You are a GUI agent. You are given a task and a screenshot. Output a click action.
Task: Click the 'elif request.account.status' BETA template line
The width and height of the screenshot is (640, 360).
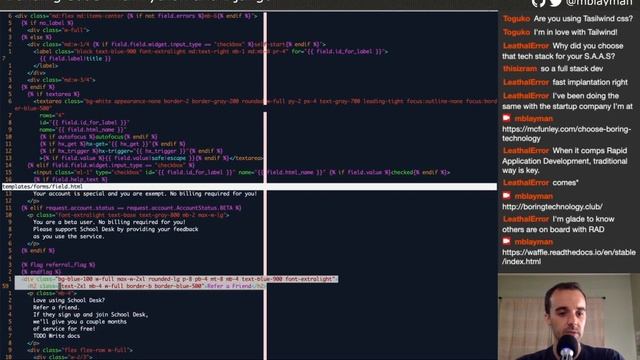pos(131,208)
